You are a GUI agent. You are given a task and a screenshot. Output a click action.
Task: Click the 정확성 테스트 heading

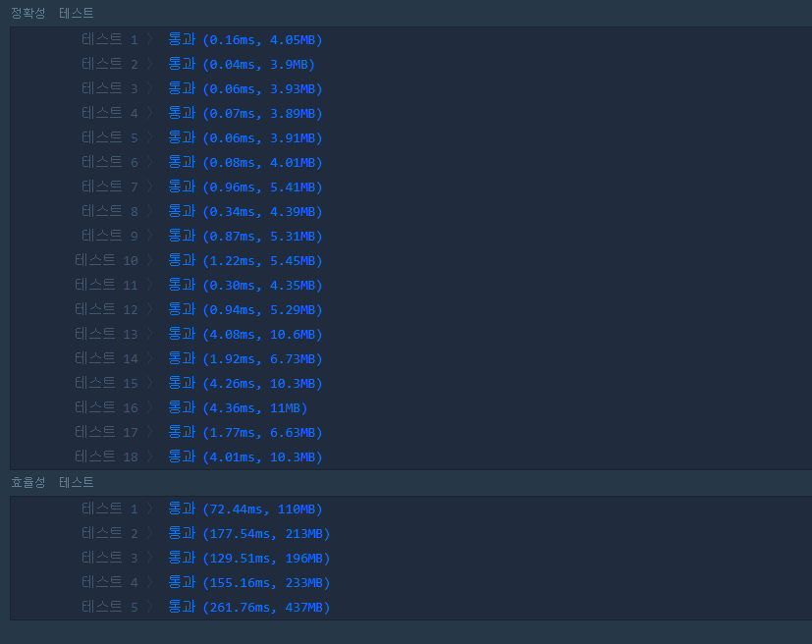[x=52, y=13]
